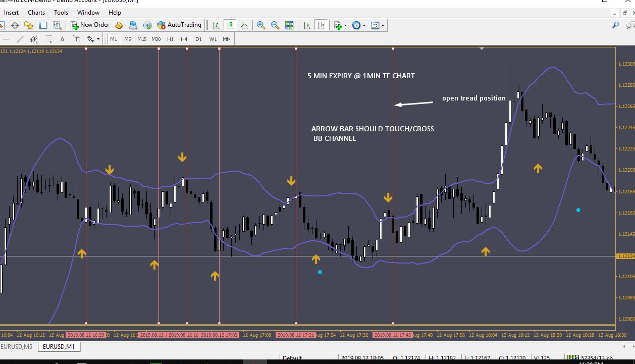Switch to the D1 timeframe

click(x=198, y=39)
